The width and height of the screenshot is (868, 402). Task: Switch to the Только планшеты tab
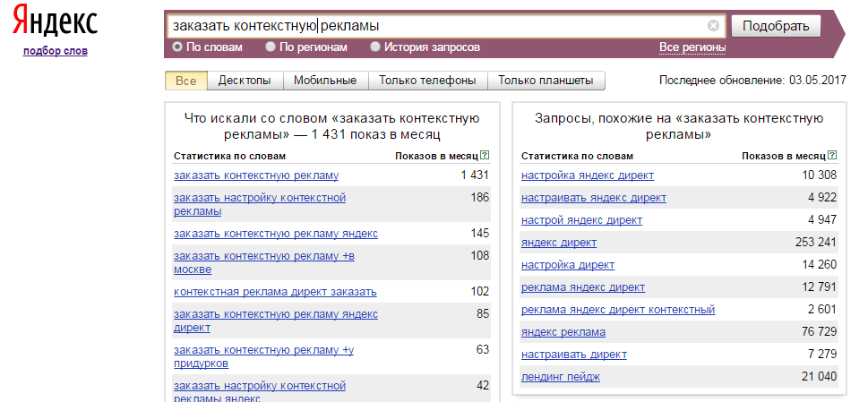point(546,81)
